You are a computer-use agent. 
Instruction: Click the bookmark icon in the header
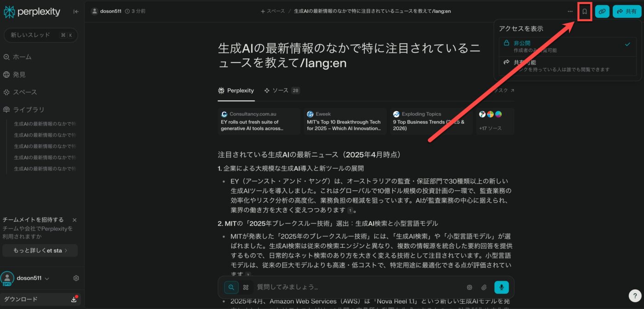pyautogui.click(x=585, y=11)
